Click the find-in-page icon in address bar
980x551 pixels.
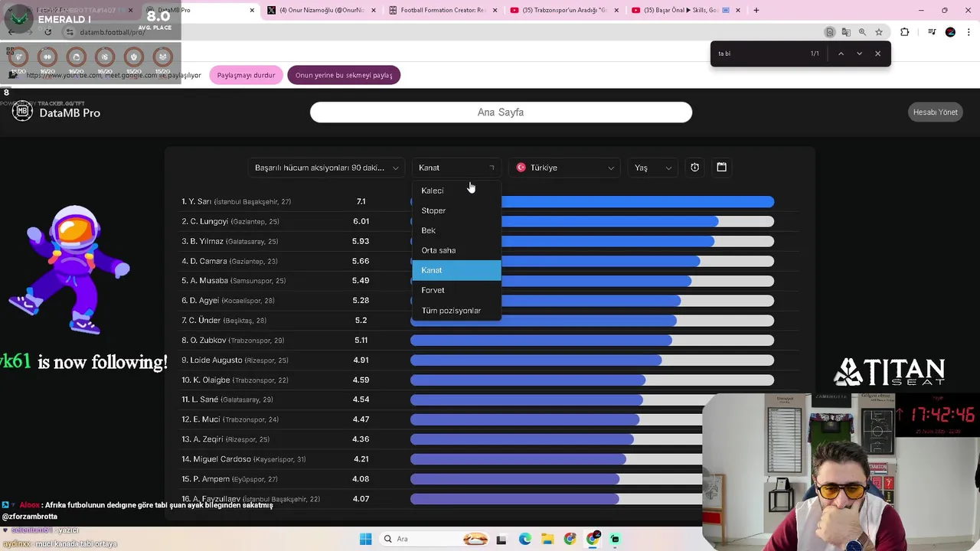pos(829,32)
